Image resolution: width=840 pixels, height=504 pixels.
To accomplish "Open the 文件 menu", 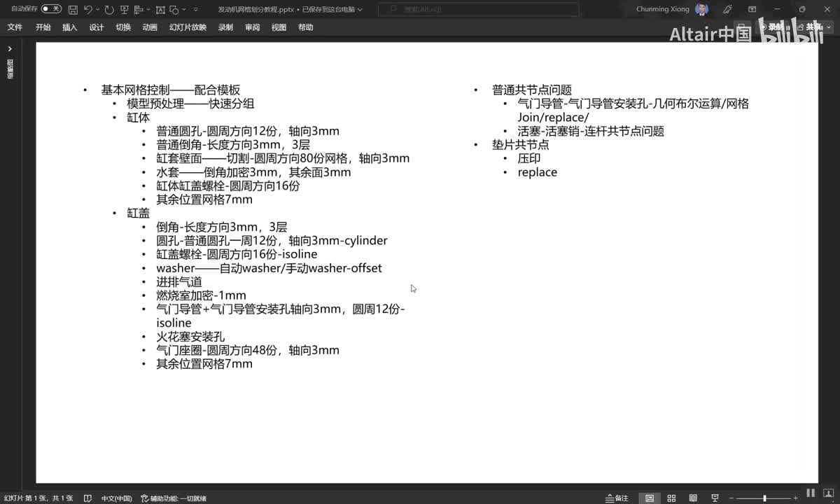I will [x=15, y=27].
